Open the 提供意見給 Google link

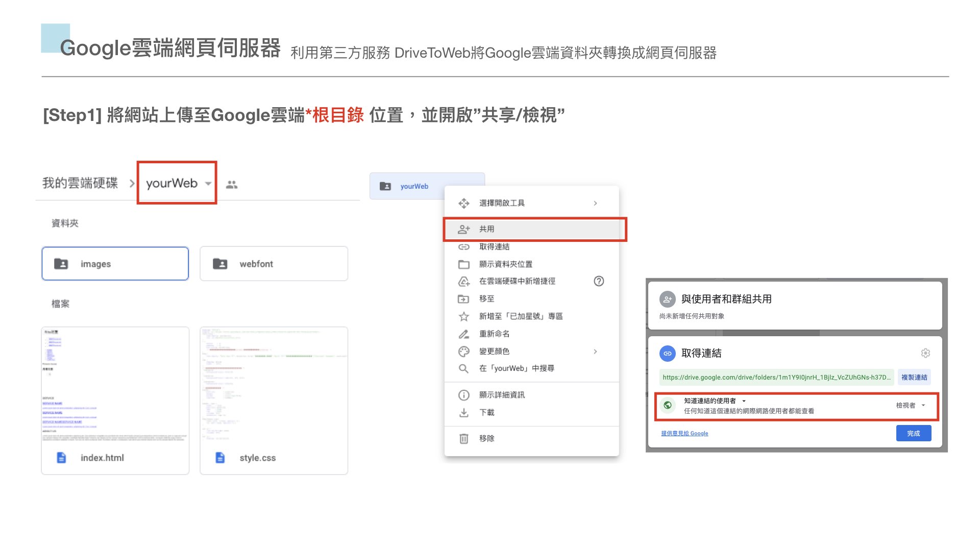(x=684, y=433)
